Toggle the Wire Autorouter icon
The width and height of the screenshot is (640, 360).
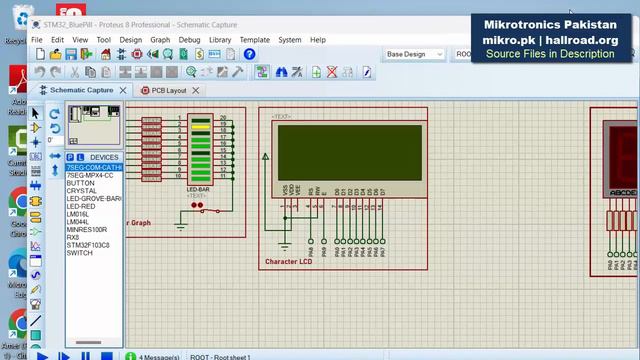[262, 72]
